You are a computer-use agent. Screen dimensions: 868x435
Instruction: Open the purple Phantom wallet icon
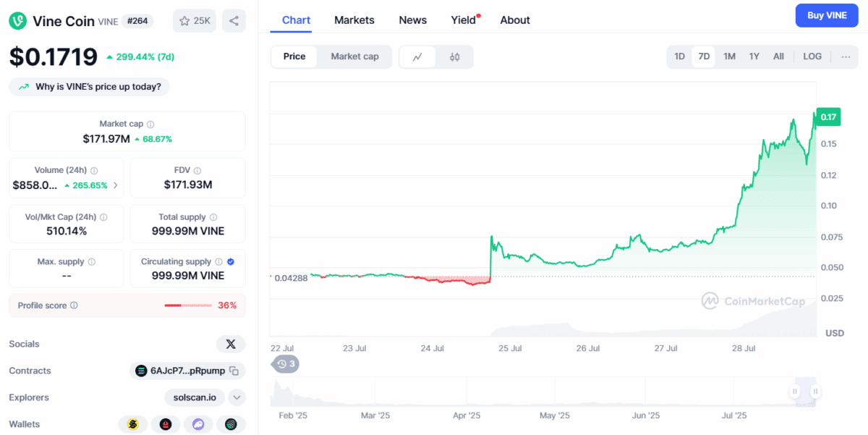tap(198, 424)
